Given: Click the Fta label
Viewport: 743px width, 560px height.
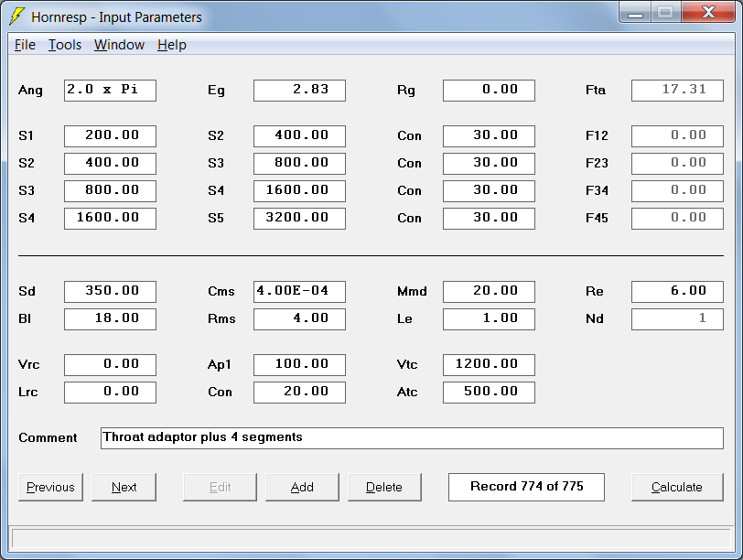Looking at the screenshot, I should point(596,90).
